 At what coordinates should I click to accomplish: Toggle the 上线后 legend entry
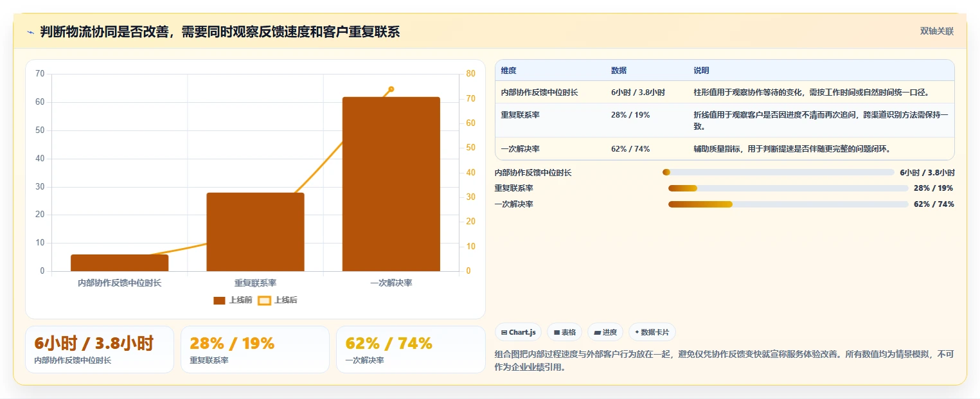[278, 300]
